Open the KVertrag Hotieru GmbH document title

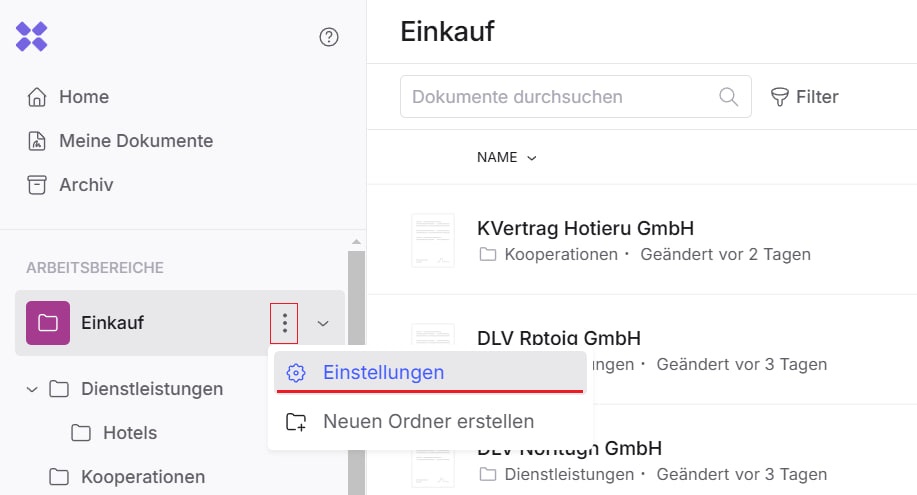[x=585, y=229]
